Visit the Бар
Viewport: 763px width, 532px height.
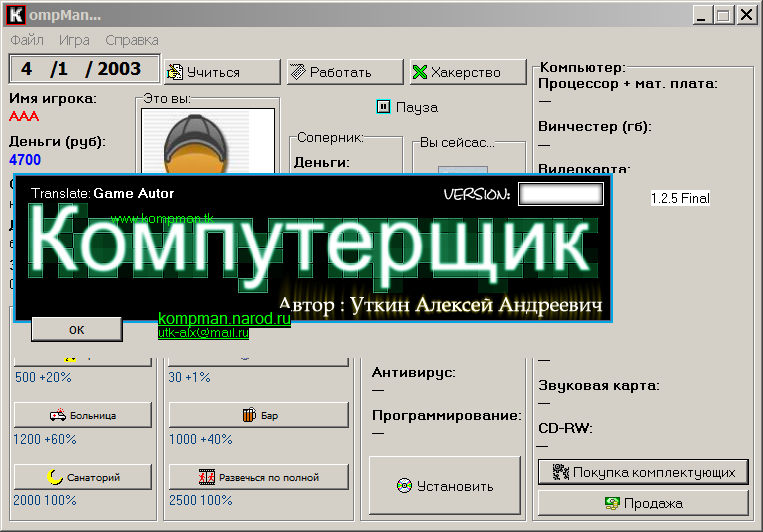click(259, 415)
